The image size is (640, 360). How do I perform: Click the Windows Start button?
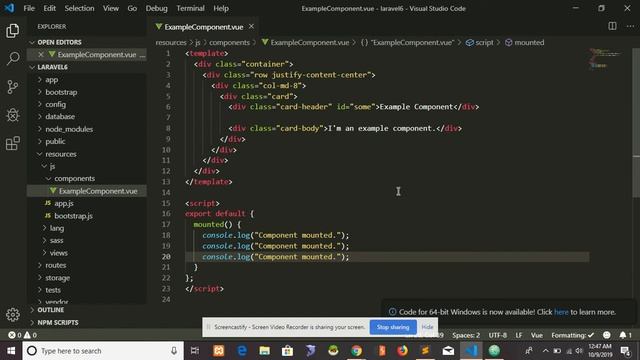(x=11, y=351)
